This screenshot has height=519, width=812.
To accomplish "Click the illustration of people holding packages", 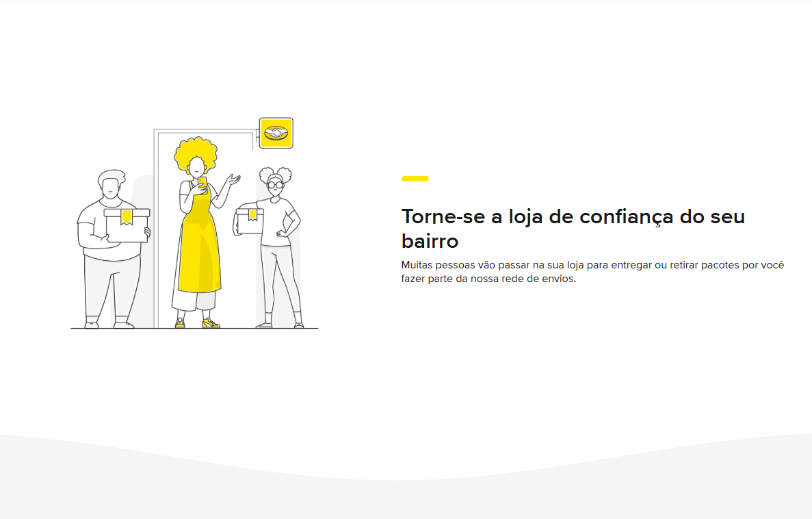I will pyautogui.click(x=194, y=223).
